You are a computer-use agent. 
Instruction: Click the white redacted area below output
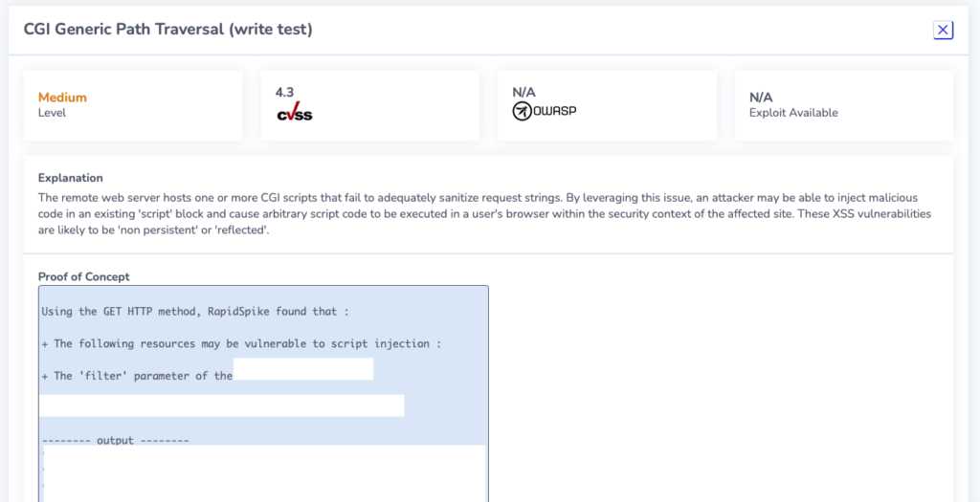tap(264, 473)
